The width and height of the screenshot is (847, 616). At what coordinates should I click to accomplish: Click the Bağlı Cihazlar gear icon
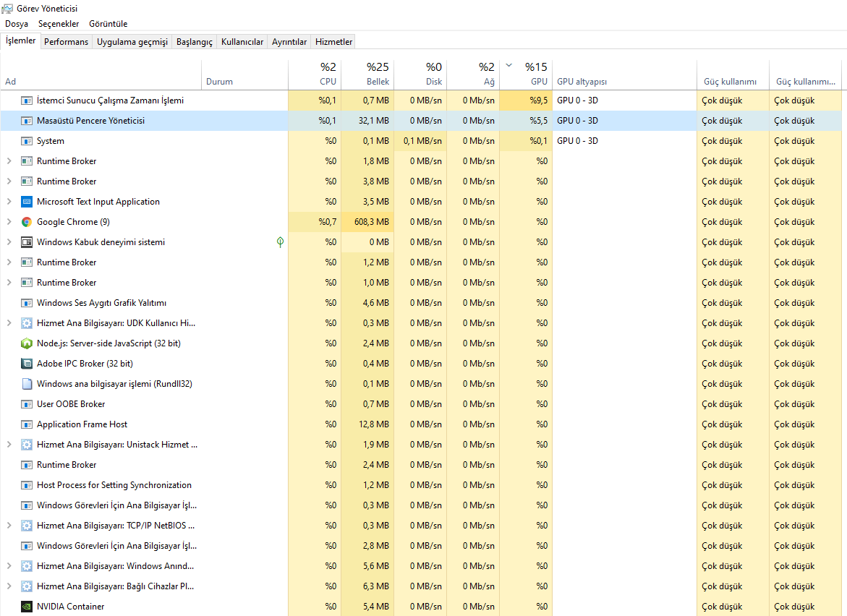(27, 586)
